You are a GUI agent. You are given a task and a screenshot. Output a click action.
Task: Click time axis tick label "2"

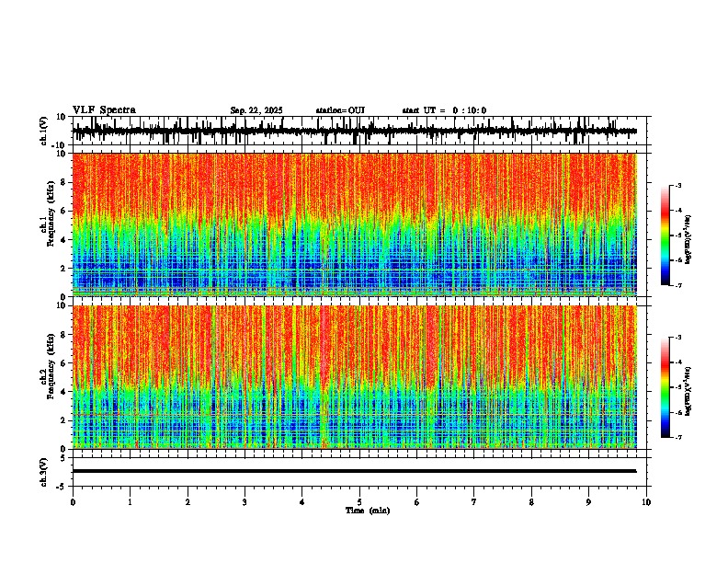(x=188, y=502)
